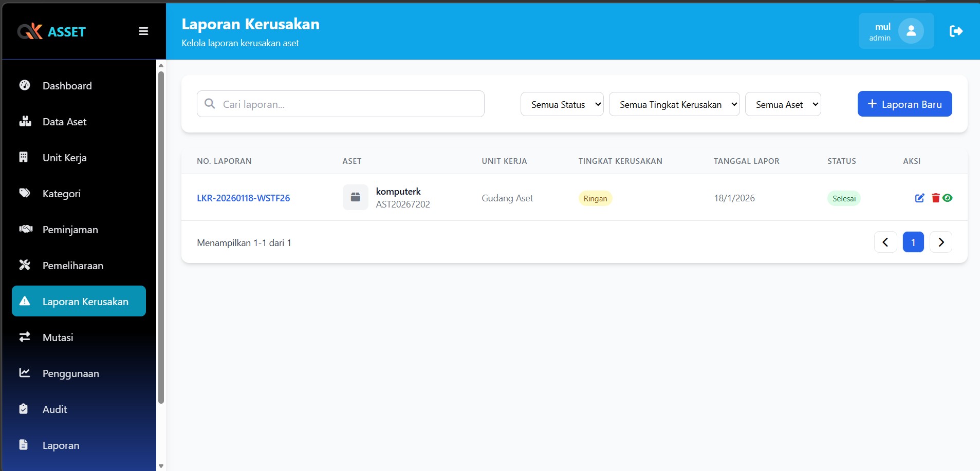Select page 1 in pagination
Viewport: 980px width, 471px height.
point(913,242)
